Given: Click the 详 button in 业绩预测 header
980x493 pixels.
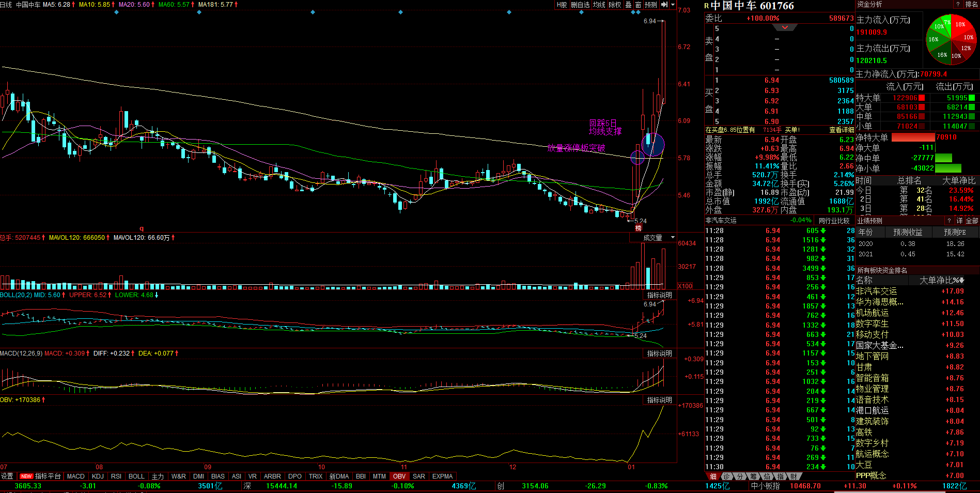Looking at the screenshot, I should (x=959, y=221).
